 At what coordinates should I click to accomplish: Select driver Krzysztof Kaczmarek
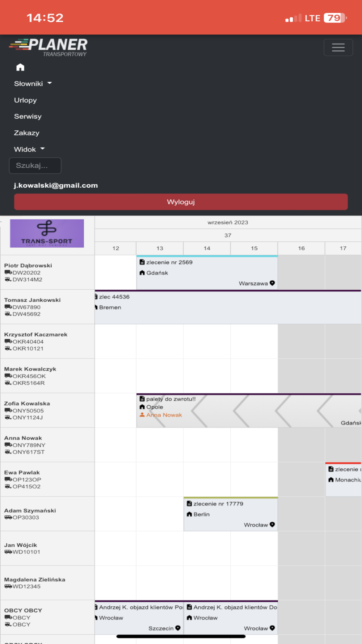pos(35,334)
